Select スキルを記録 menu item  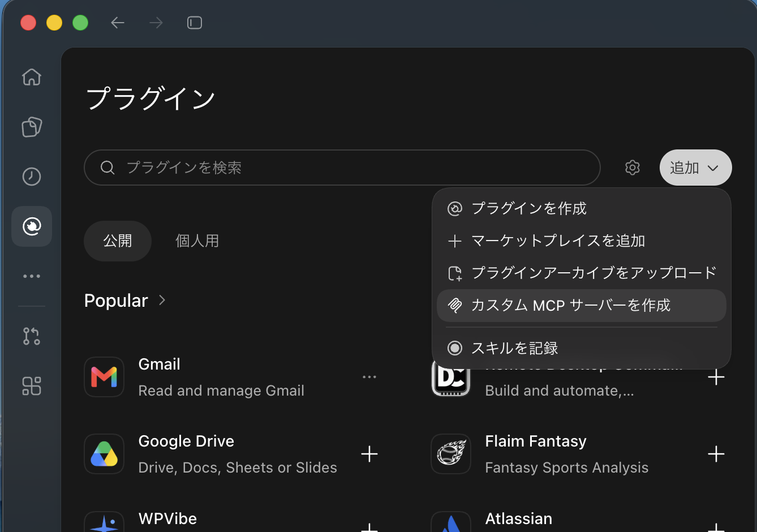point(582,348)
